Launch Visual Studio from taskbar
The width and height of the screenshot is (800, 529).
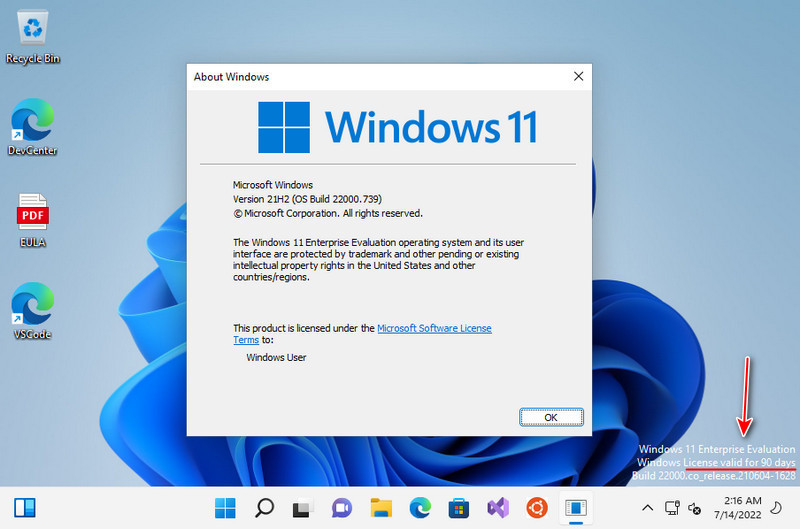[498, 508]
